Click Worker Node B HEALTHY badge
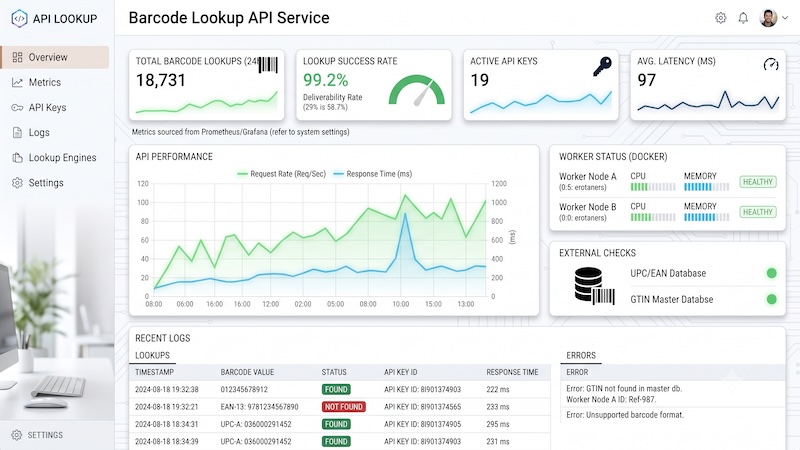Viewport: 800px width, 450px height. pyautogui.click(x=758, y=212)
